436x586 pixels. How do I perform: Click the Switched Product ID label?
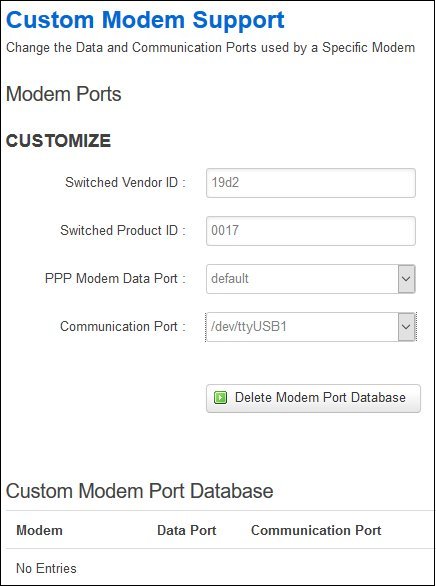tap(123, 231)
